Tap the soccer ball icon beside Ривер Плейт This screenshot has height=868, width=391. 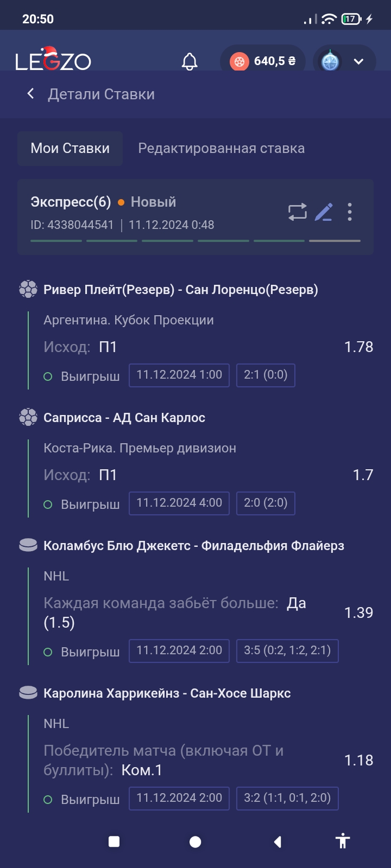coord(28,289)
